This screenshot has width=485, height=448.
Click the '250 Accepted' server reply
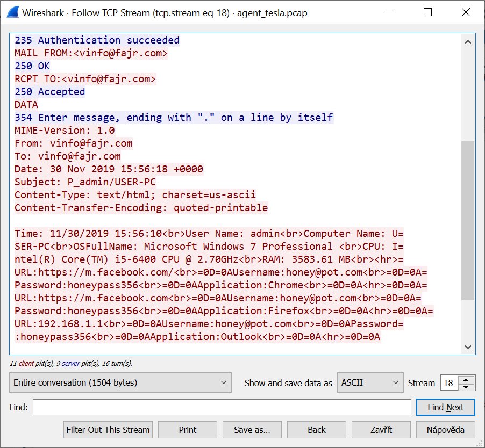(50, 92)
